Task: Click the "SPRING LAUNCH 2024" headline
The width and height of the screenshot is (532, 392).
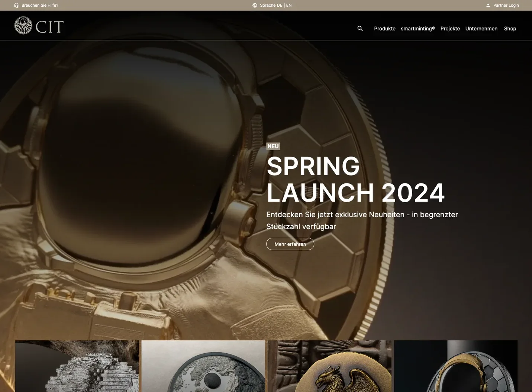Action: click(355, 179)
